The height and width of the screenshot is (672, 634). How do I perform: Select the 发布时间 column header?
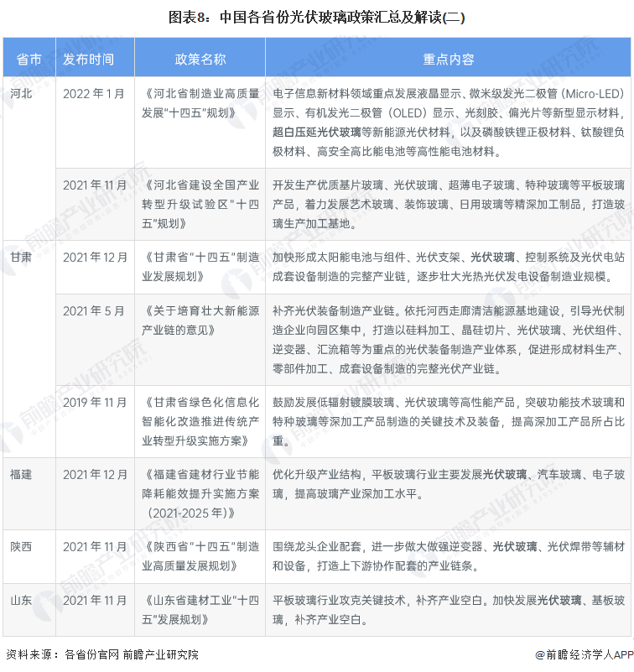[94, 60]
